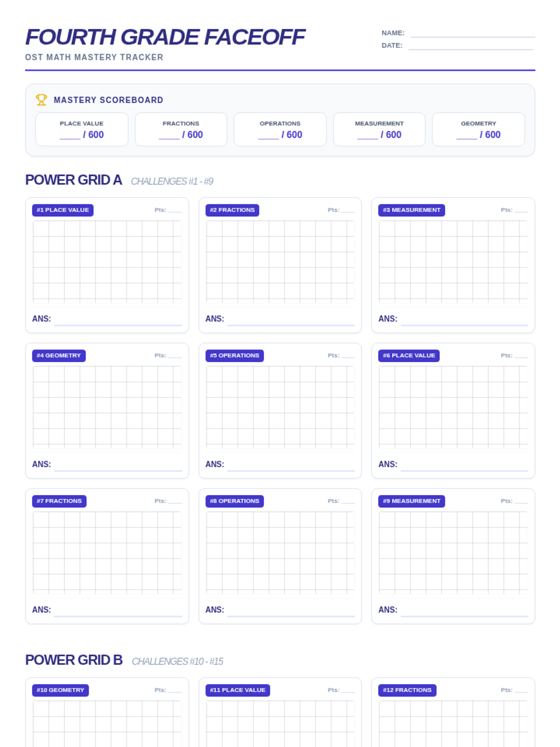Click the trophy icon beside Mastery Scoreboard
The width and height of the screenshot is (560, 747).
(x=41, y=99)
